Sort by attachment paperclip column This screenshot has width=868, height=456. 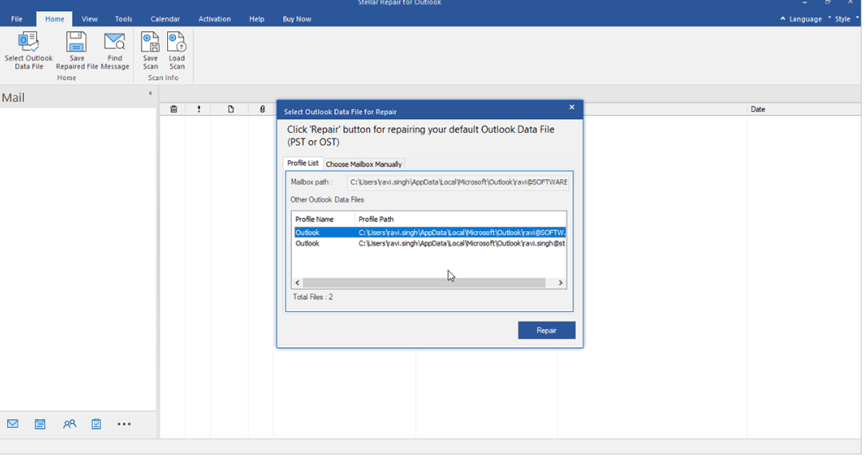pos(262,109)
